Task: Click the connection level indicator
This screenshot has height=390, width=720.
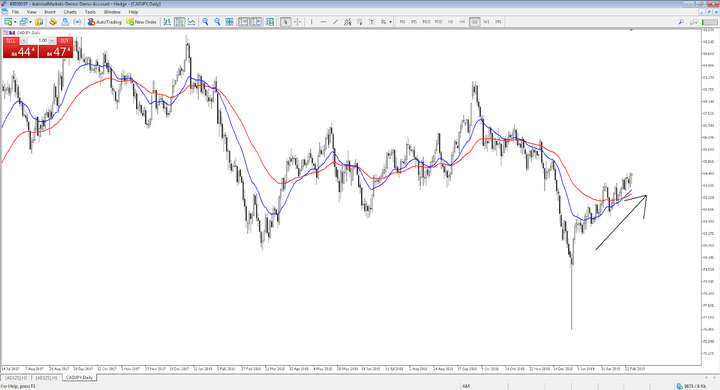Action: tap(709, 22)
